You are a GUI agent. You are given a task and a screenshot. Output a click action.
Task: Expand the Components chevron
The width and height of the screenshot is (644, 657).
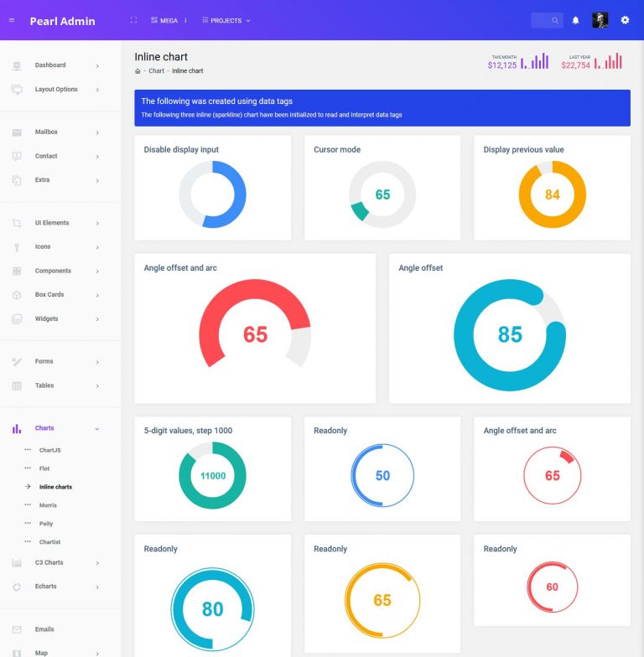[x=97, y=272]
